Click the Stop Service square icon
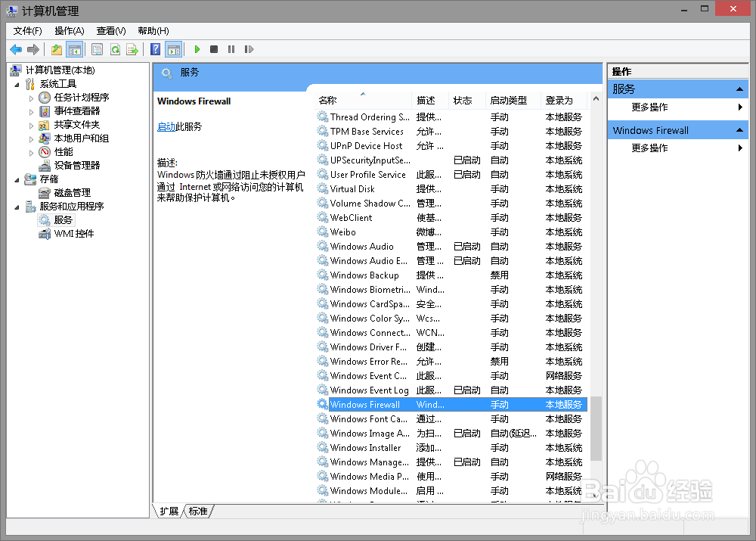This screenshot has width=756, height=541. [x=214, y=48]
